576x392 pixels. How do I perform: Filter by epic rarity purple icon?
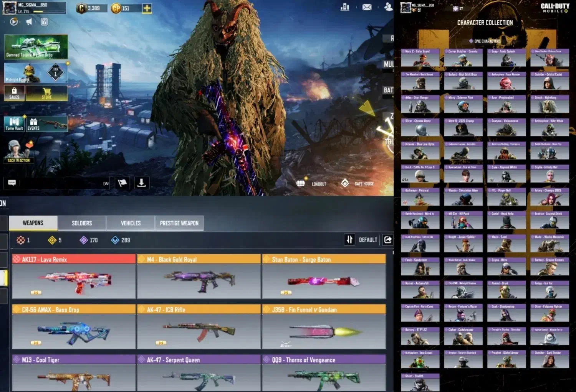click(x=84, y=240)
